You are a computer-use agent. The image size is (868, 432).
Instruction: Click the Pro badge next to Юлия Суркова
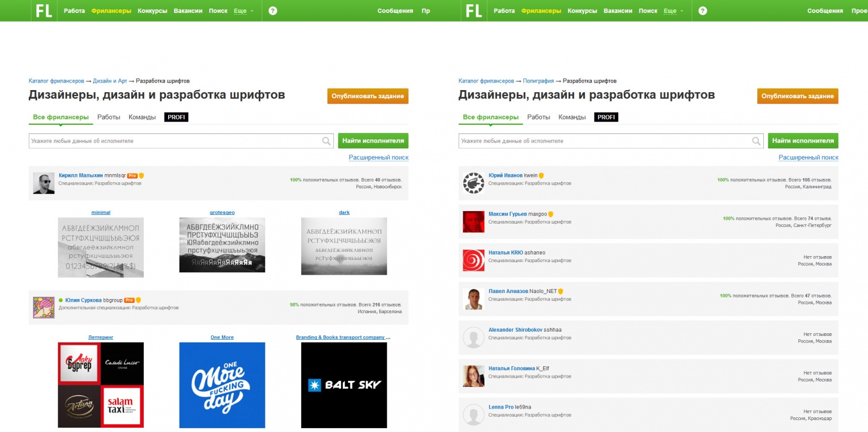(129, 300)
